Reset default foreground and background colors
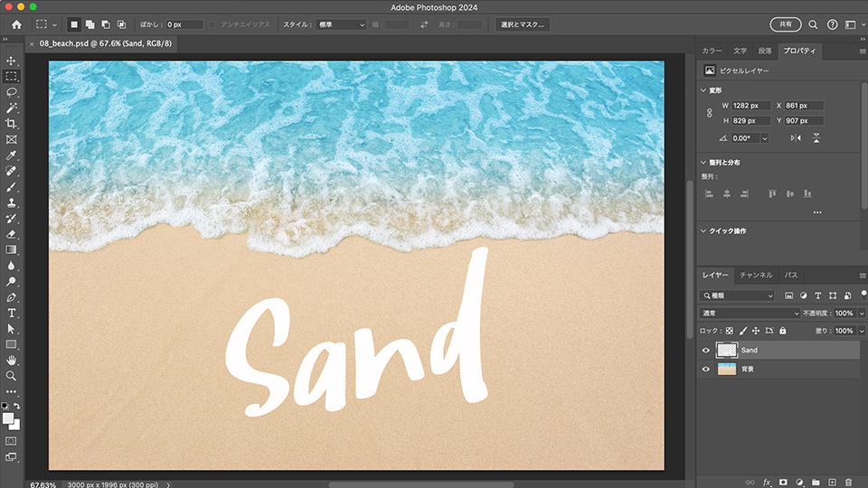This screenshot has height=488, width=868. [x=5, y=406]
